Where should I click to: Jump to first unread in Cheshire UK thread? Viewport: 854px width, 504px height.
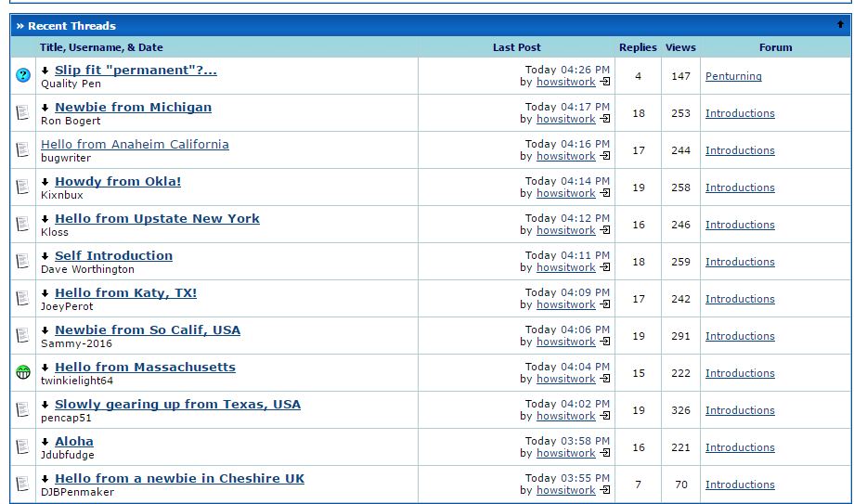(x=45, y=478)
